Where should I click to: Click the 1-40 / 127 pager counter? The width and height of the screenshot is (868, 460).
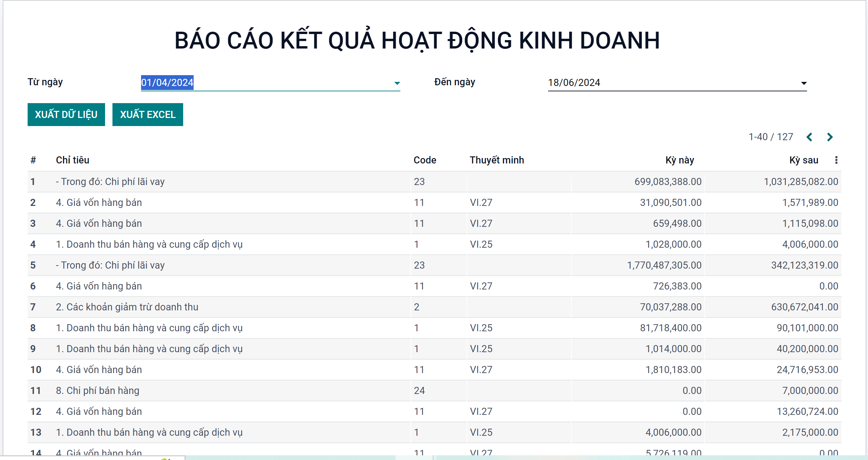(771, 137)
